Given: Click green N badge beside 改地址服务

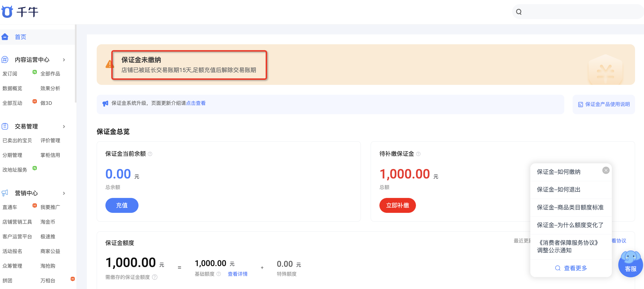Looking at the screenshot, I should click(x=35, y=168).
